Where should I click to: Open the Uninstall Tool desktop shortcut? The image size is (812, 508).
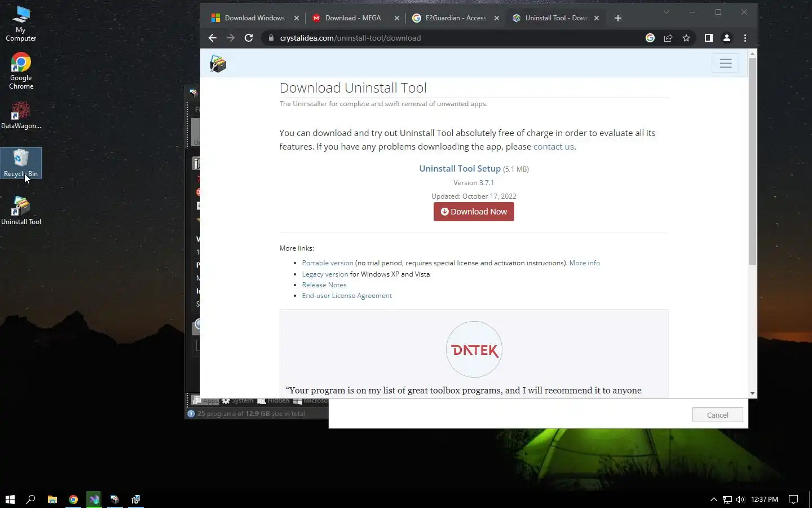pyautogui.click(x=21, y=211)
